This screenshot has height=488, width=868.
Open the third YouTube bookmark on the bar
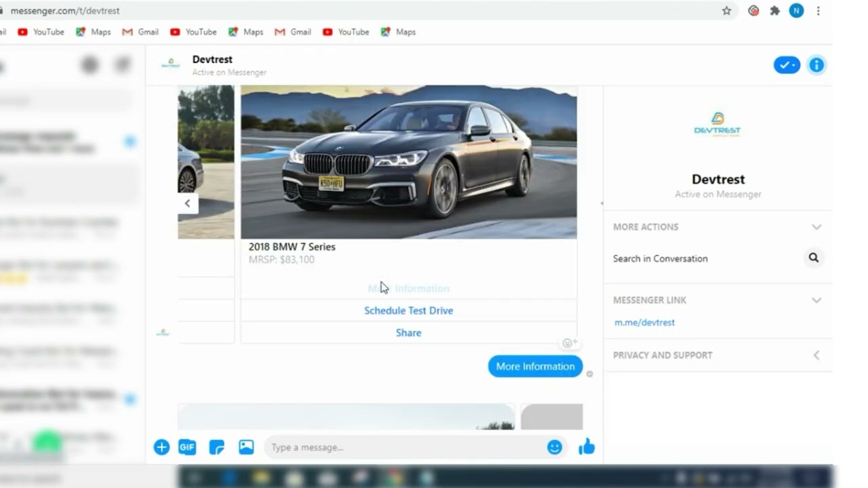tap(346, 32)
